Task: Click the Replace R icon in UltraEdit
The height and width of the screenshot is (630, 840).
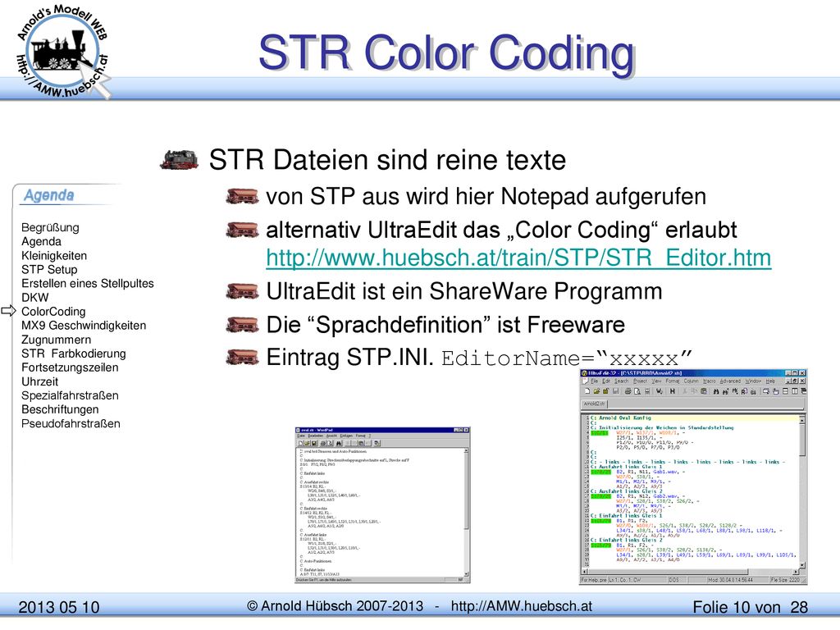Action: point(744,391)
